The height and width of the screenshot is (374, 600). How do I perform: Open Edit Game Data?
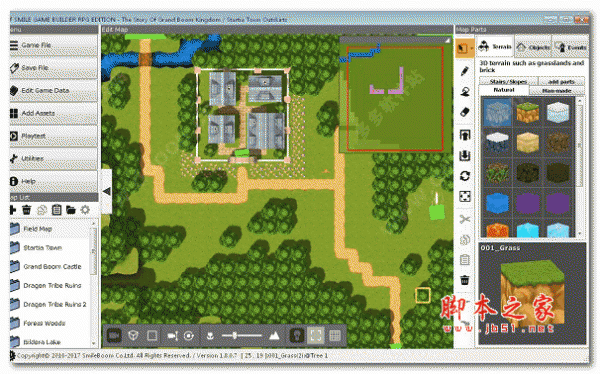(54, 91)
